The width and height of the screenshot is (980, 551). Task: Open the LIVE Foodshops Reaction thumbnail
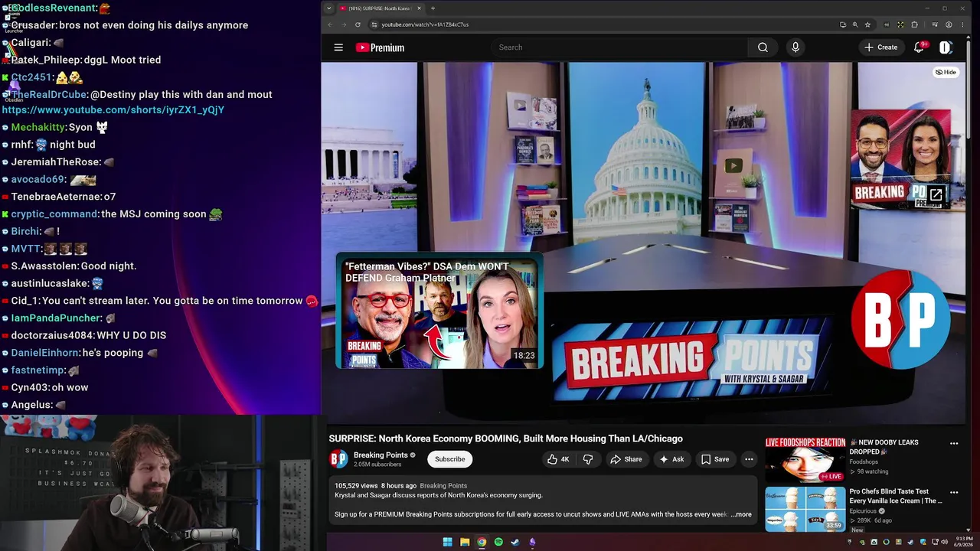click(x=805, y=460)
